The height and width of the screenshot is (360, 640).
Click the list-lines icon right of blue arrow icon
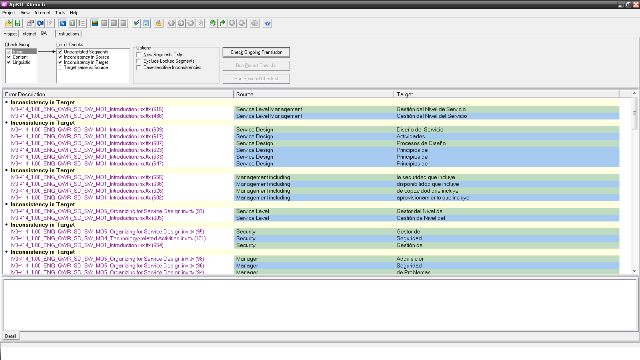click(82, 23)
